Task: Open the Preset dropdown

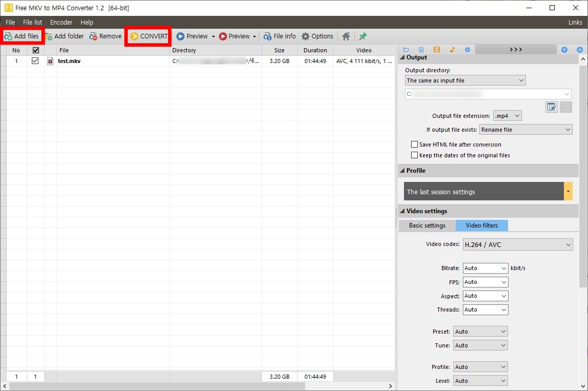Action: tap(480, 332)
